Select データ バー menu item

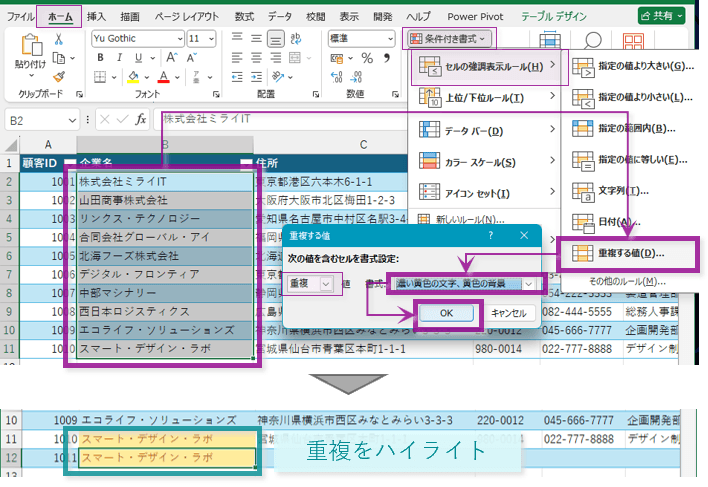coord(486,130)
